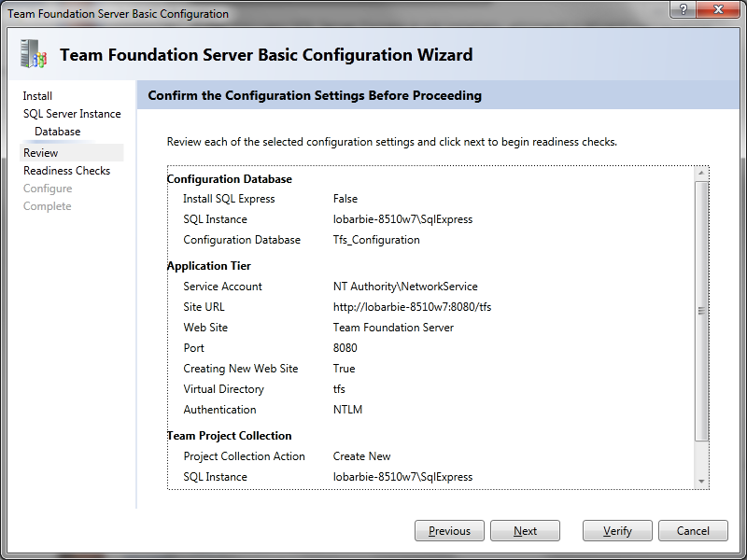Click the server wizard icon in header
This screenshot has height=560, width=747.
click(34, 53)
